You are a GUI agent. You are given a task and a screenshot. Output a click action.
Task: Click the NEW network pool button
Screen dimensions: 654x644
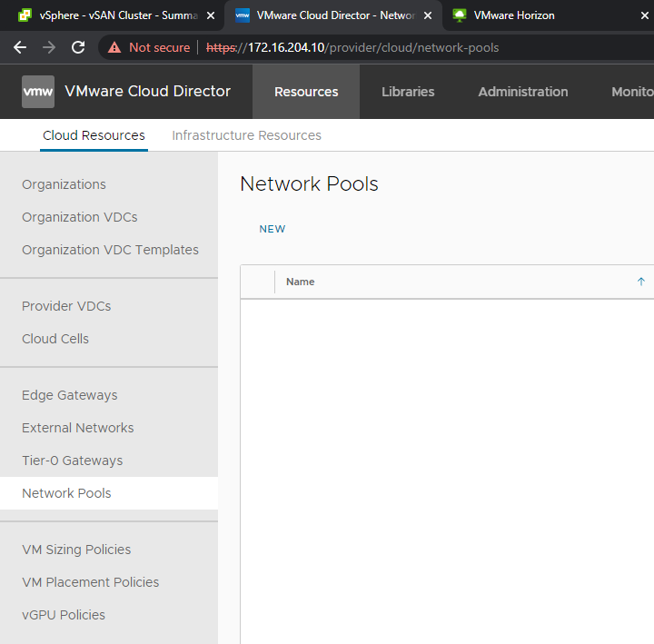click(272, 229)
